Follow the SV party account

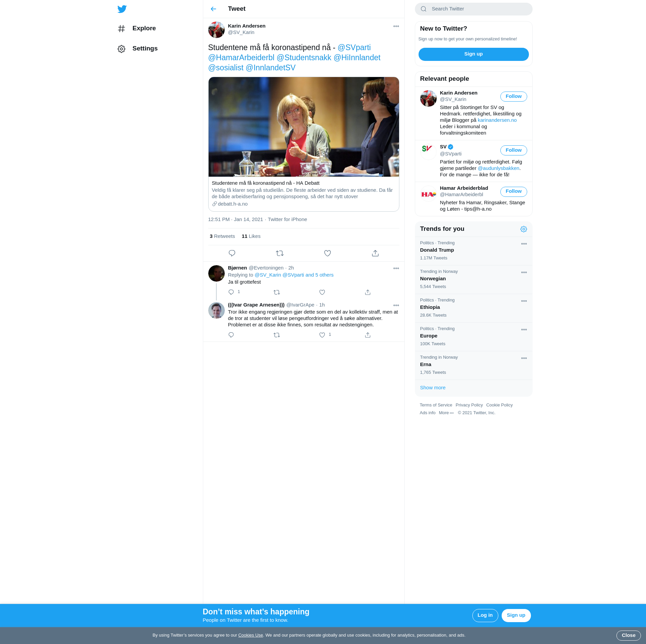point(513,150)
